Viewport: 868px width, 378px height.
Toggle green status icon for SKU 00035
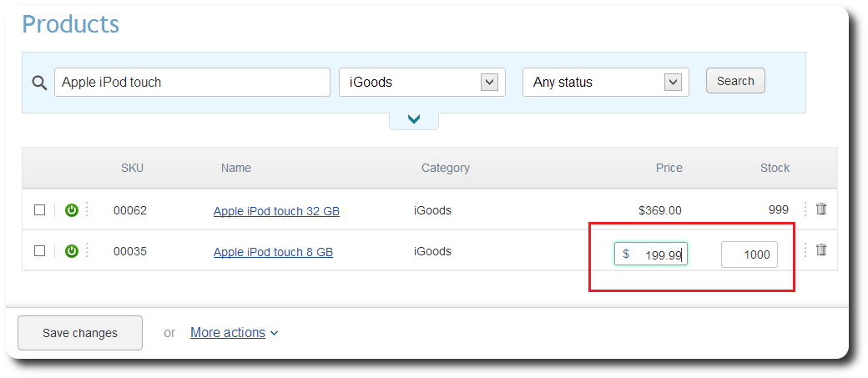pos(72,251)
